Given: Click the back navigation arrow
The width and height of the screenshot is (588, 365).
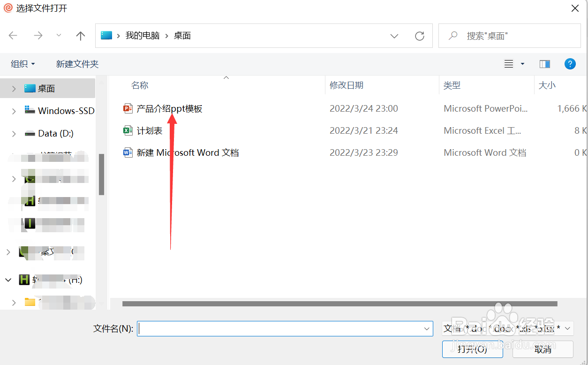Looking at the screenshot, I should pos(13,35).
